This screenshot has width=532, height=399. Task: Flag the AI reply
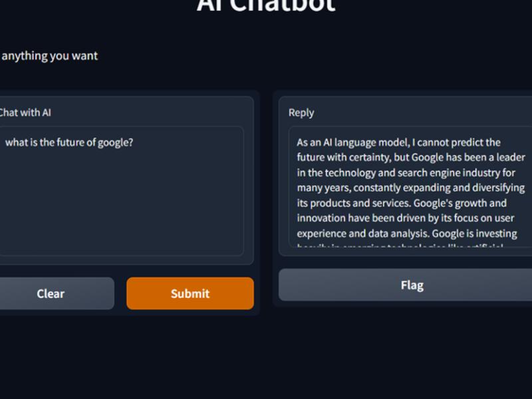point(405,285)
